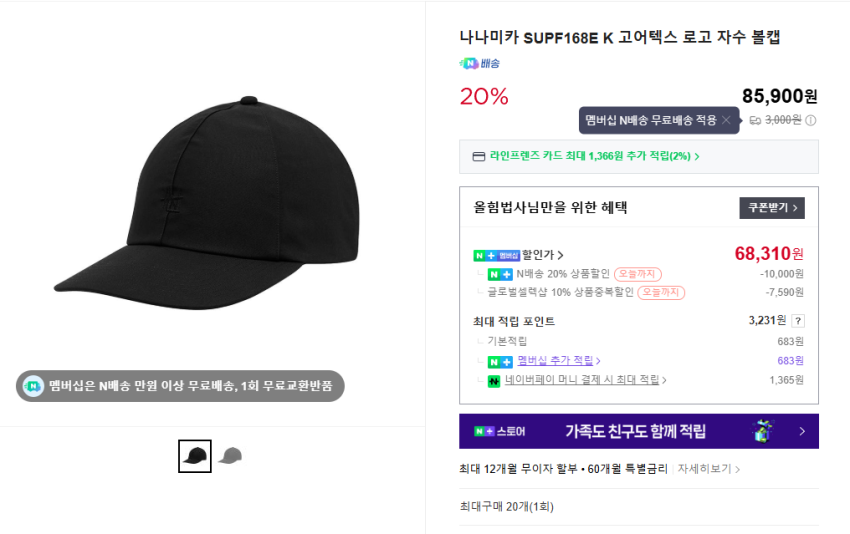
Task: Click the N+ 멤버십 badge next to 할인가
Action: [497, 255]
